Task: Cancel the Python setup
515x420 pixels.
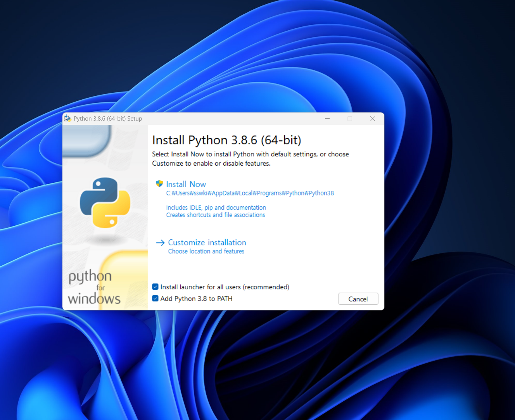Action: [x=358, y=299]
